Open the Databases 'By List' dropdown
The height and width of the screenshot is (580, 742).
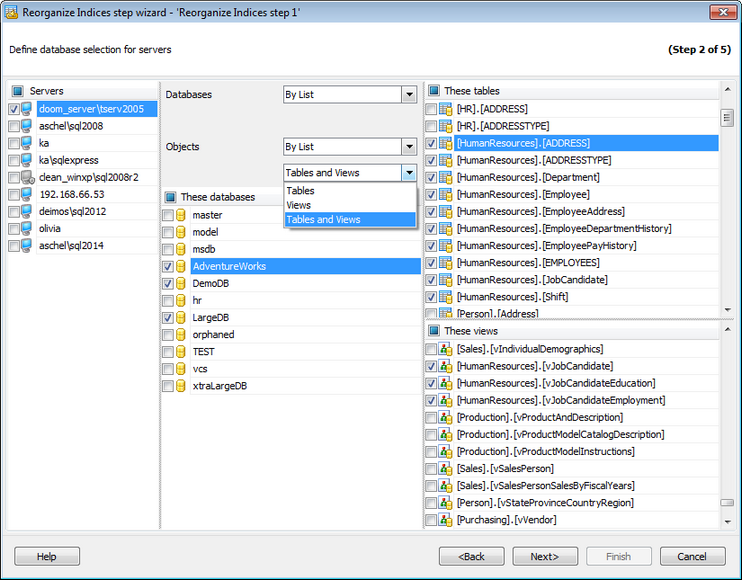pyautogui.click(x=408, y=95)
